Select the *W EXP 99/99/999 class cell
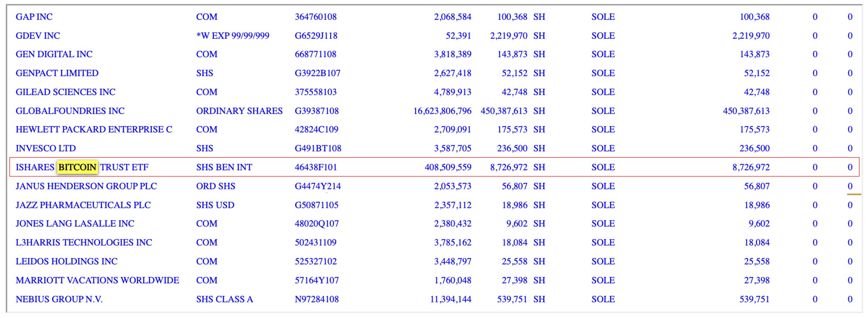This screenshot has width=868, height=318. pyautogui.click(x=233, y=36)
